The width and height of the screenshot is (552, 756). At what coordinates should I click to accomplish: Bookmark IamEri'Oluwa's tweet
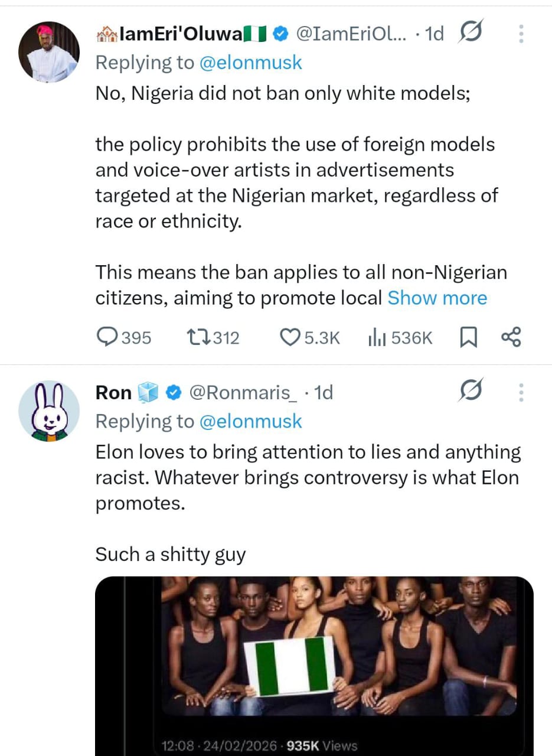[x=468, y=337]
